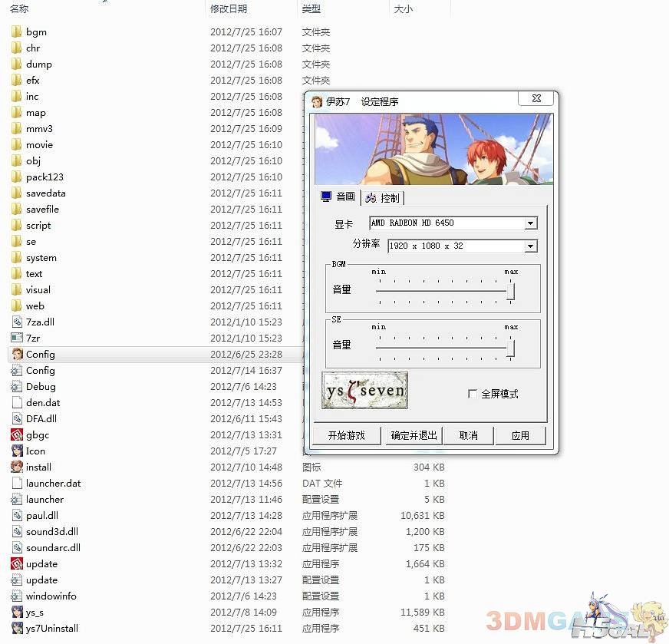Select the map folder name
Viewport: 669px width, 644px height.
point(36,113)
